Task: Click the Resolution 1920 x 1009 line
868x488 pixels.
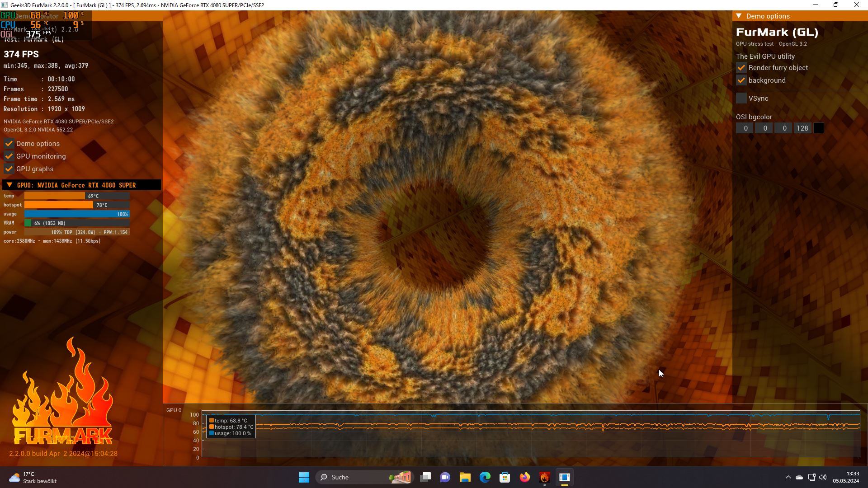Action: coord(44,109)
